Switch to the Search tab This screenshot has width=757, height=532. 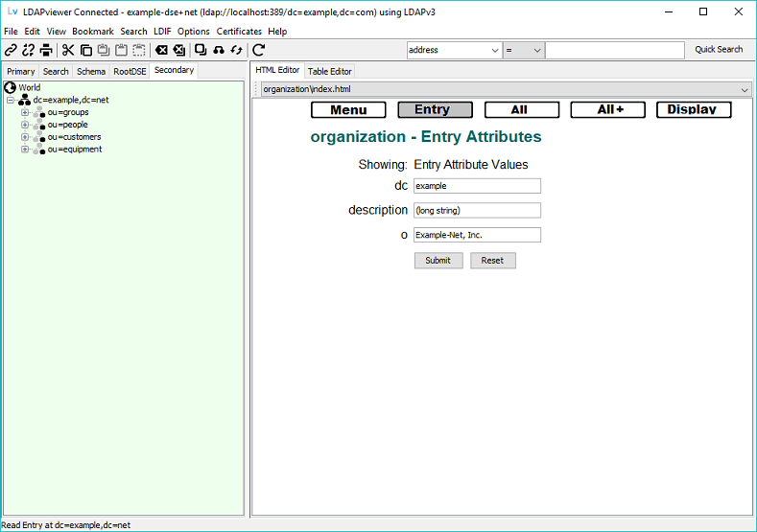(56, 71)
